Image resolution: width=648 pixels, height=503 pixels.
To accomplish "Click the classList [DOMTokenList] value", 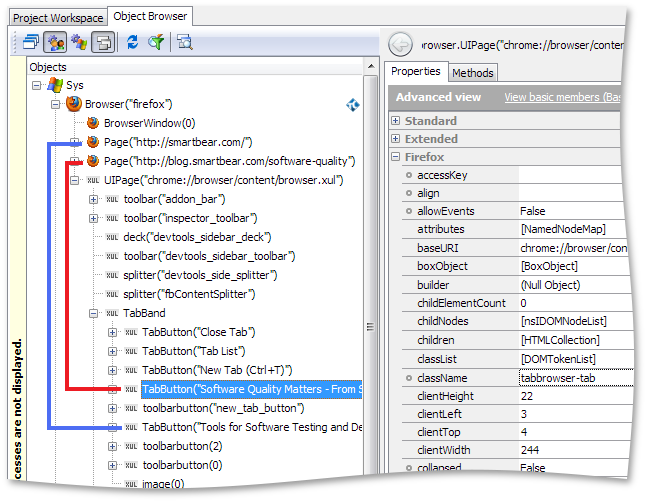I will coord(558,359).
